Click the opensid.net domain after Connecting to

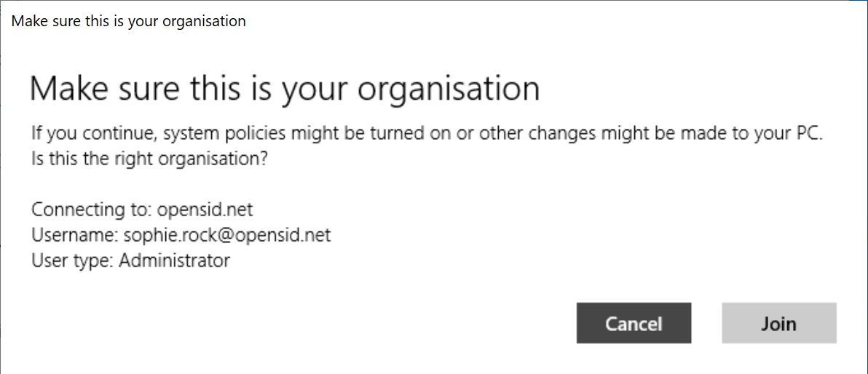pos(205,210)
